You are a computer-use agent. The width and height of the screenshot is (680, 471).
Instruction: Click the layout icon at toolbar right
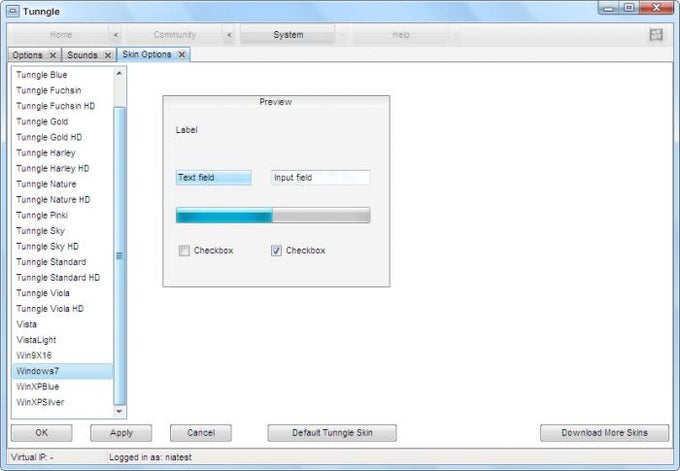[x=656, y=35]
